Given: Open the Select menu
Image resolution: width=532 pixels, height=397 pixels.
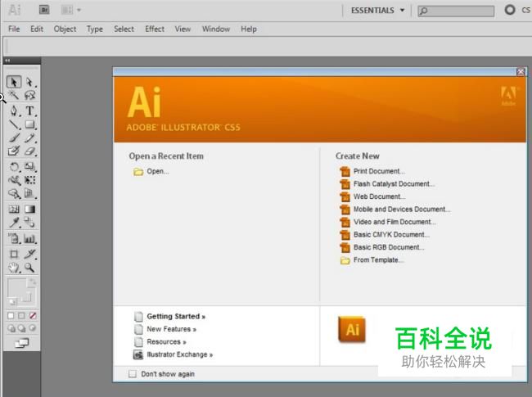Looking at the screenshot, I should 124,29.
